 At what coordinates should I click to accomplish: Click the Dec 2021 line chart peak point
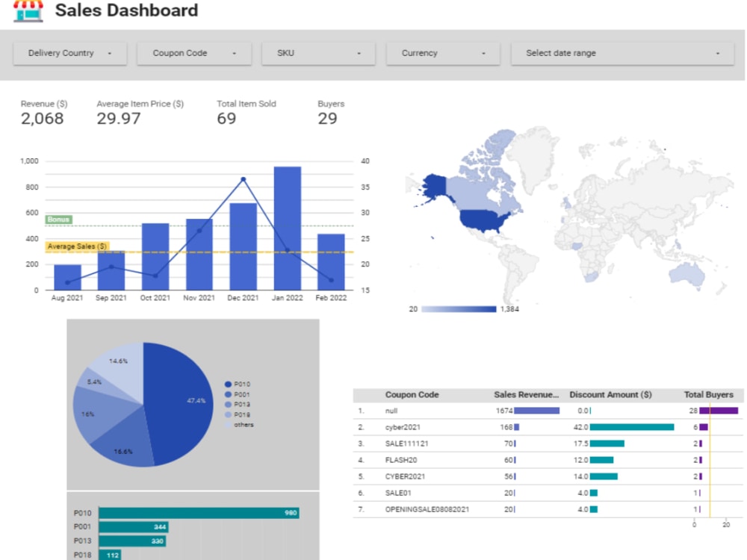pos(244,179)
